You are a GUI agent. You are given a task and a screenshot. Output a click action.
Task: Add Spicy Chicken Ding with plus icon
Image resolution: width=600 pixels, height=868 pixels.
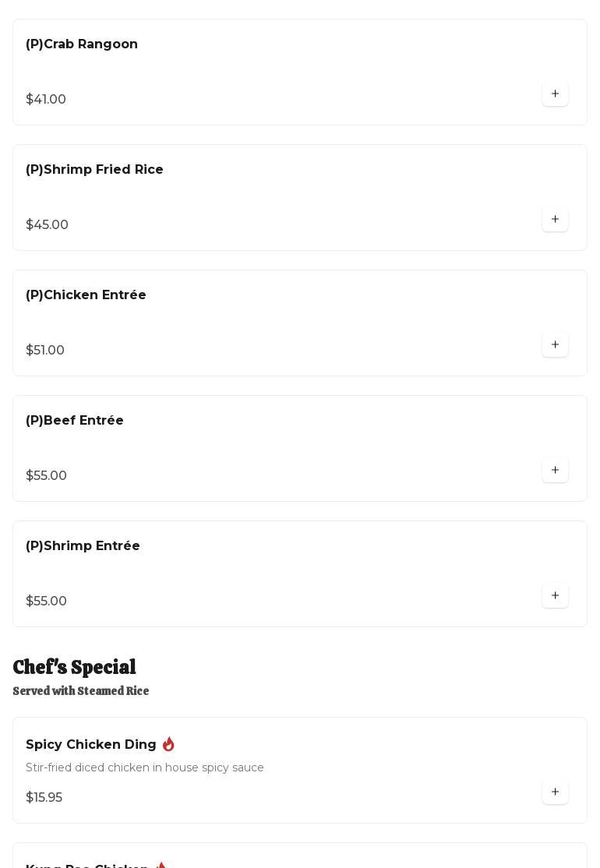[555, 792]
